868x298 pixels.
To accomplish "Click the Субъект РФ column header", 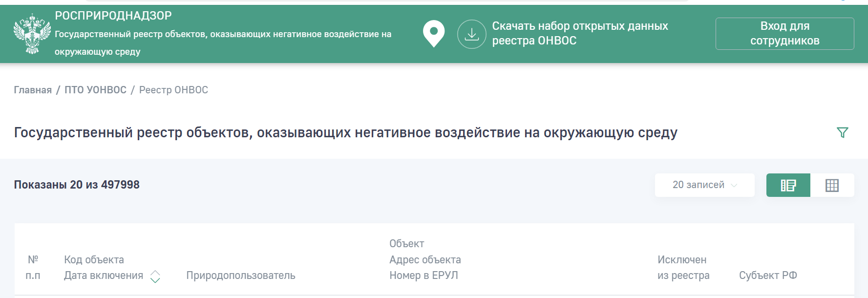I will 767,276.
